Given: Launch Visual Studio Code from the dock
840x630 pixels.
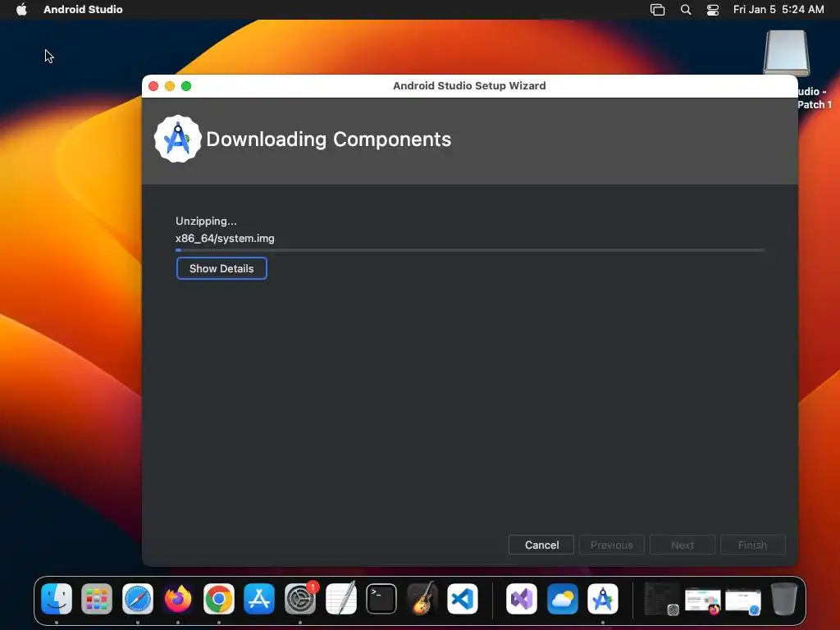Looking at the screenshot, I should (x=463, y=598).
